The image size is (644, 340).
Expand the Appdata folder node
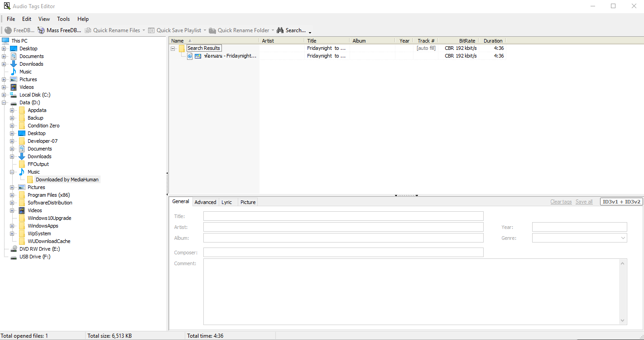(12, 110)
